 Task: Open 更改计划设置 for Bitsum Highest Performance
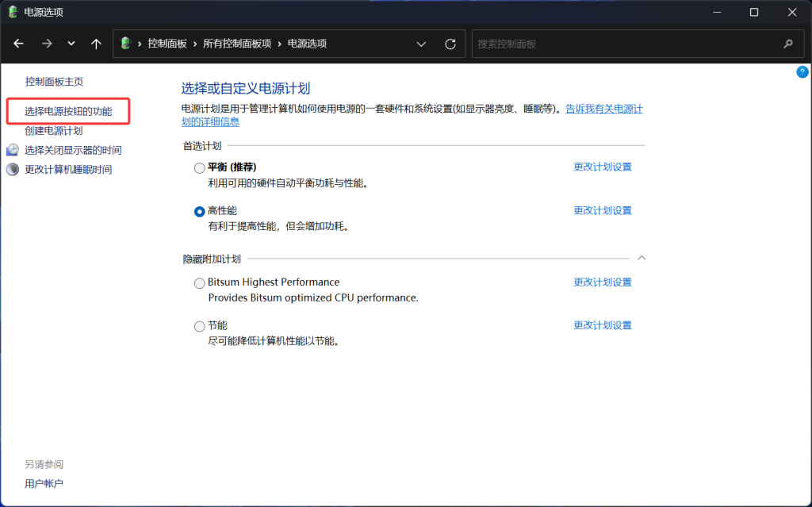tap(603, 282)
